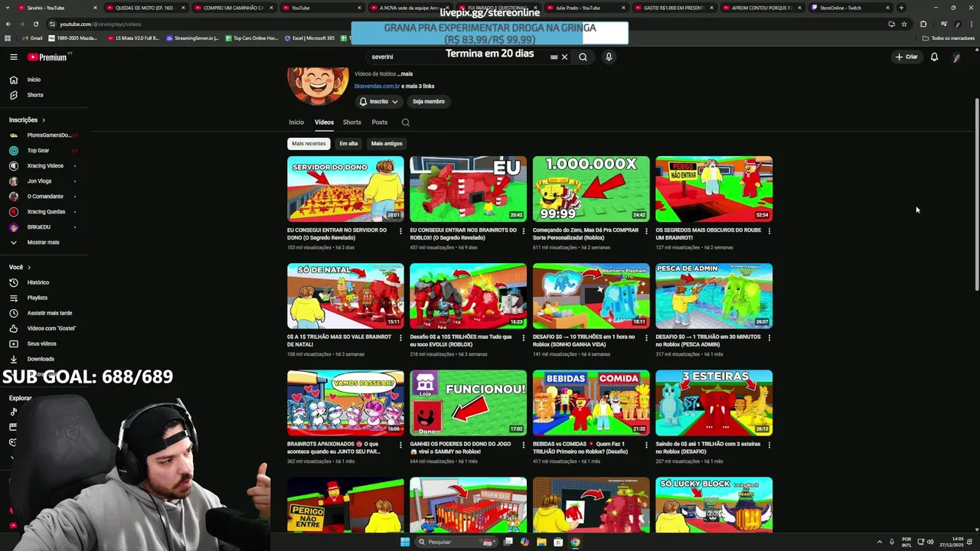
Task: Open options for OS SEGREDOS MAIS OBSCUROS video
Action: pos(769,231)
